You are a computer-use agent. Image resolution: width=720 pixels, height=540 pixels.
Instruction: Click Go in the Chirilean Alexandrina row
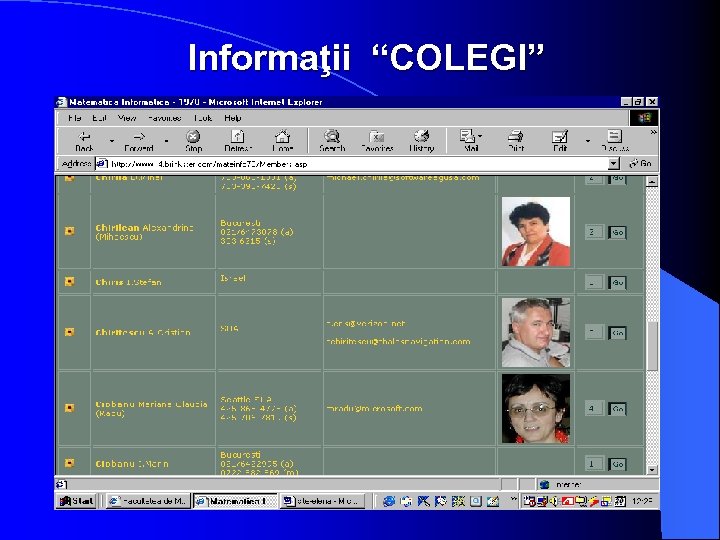coord(618,232)
